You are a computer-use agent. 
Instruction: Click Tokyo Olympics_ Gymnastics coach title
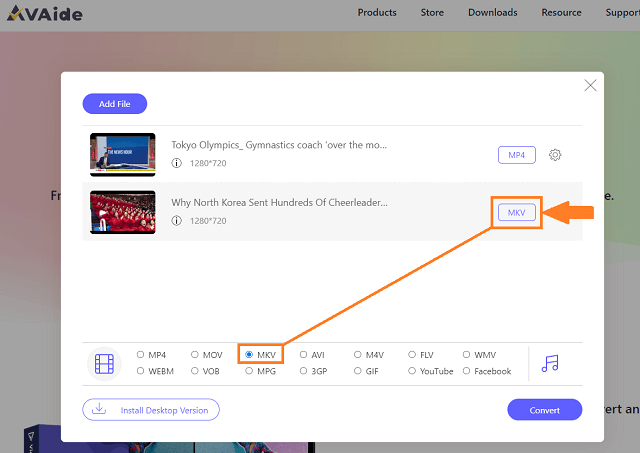click(x=279, y=145)
